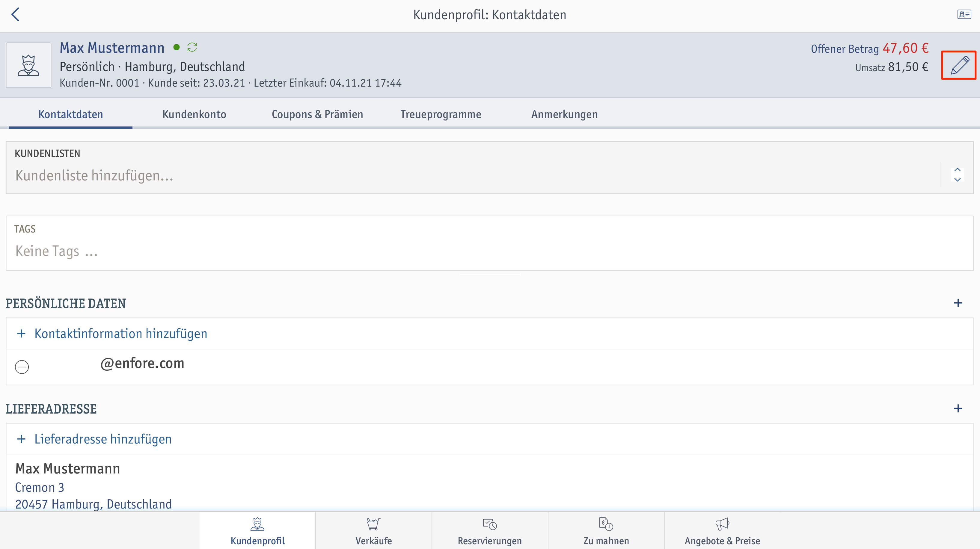
Task: Click Kontaktinformation hinzufügen link
Action: (x=121, y=334)
